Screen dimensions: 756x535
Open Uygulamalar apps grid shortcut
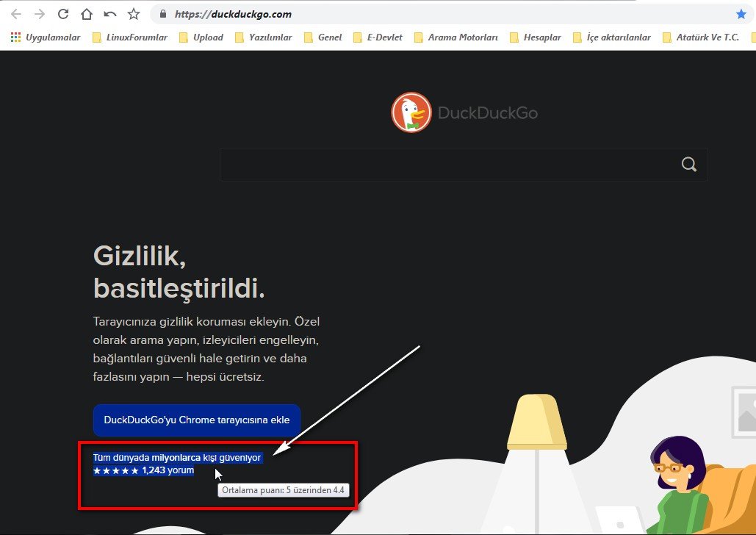tap(46, 37)
